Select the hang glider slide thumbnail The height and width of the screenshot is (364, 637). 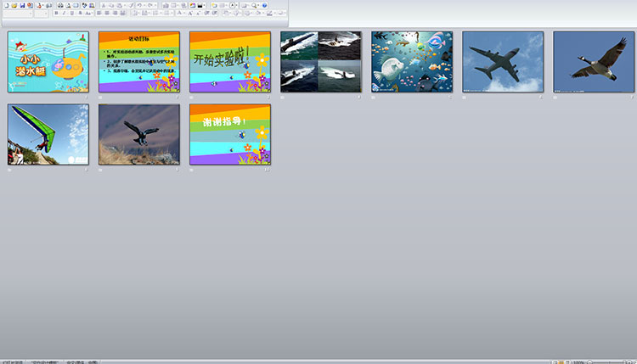click(48, 134)
